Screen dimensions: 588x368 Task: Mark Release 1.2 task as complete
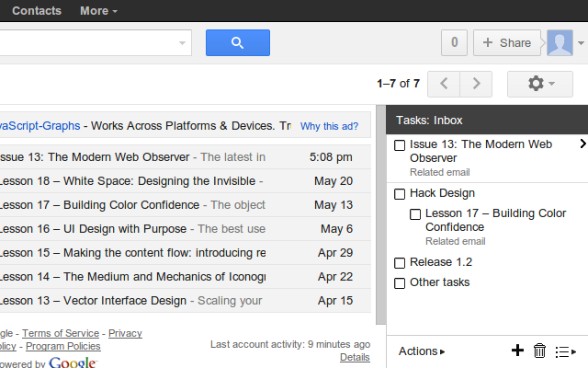(x=400, y=263)
